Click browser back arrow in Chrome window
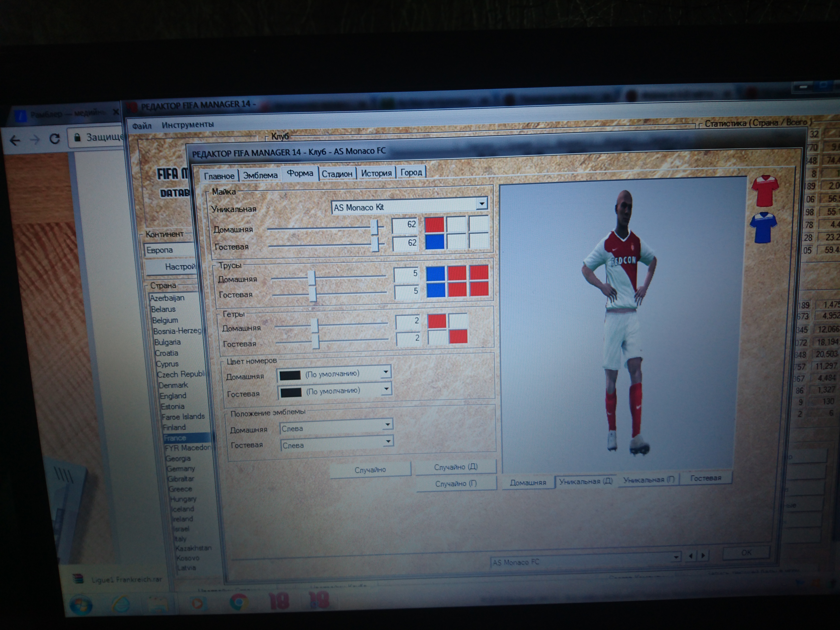The width and height of the screenshot is (840, 630). click(x=14, y=140)
